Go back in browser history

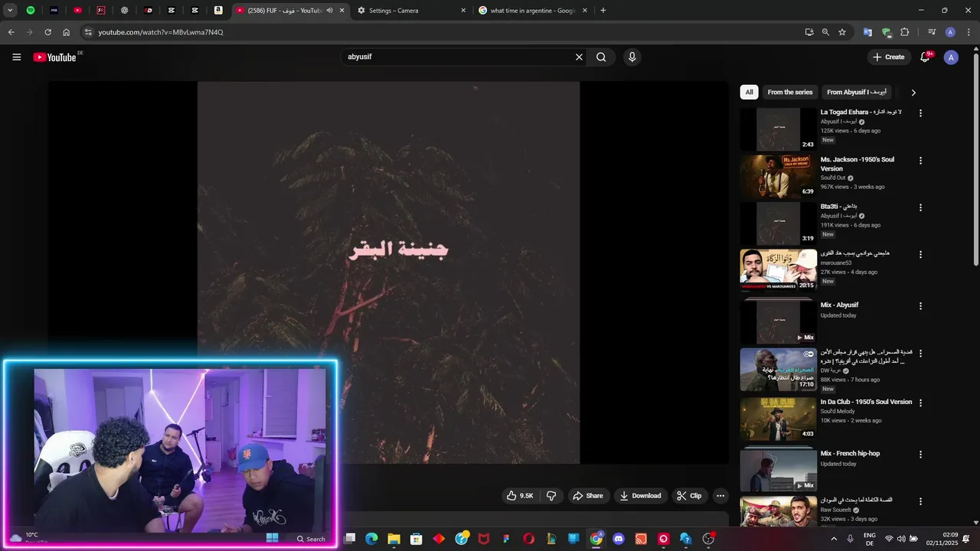click(11, 32)
